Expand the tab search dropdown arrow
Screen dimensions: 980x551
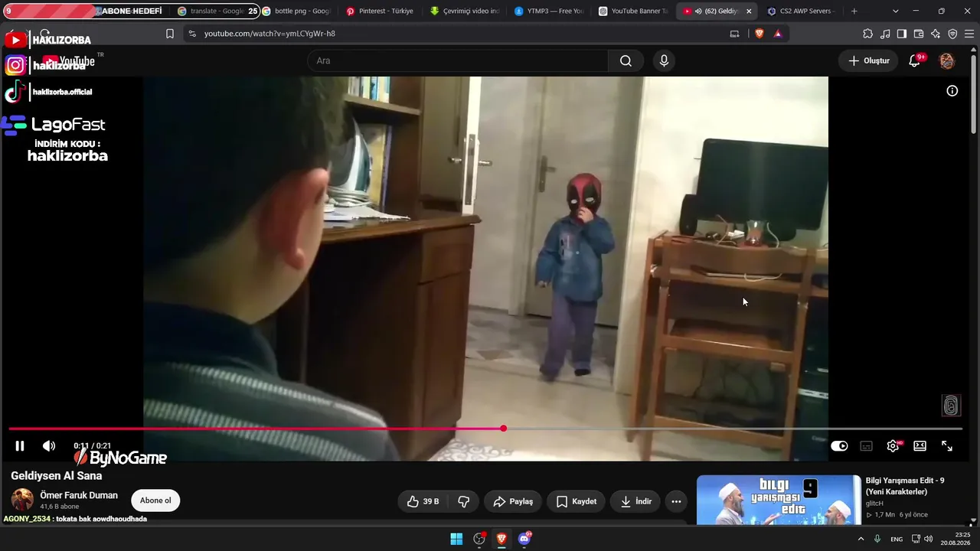(x=896, y=11)
